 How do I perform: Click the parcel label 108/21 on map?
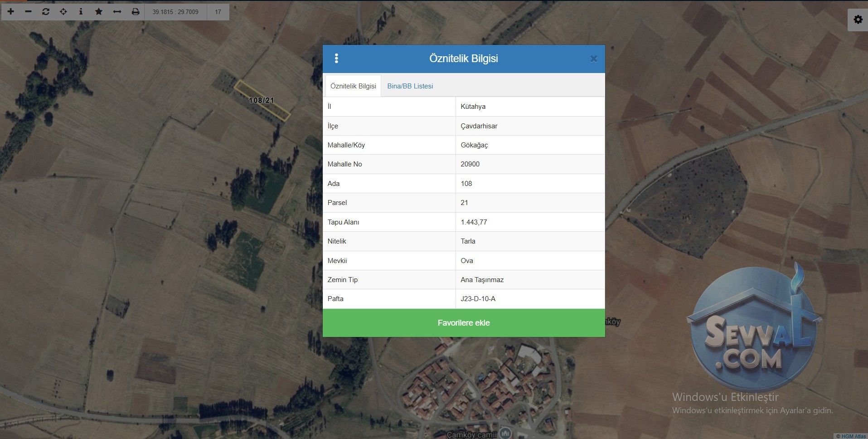(262, 101)
